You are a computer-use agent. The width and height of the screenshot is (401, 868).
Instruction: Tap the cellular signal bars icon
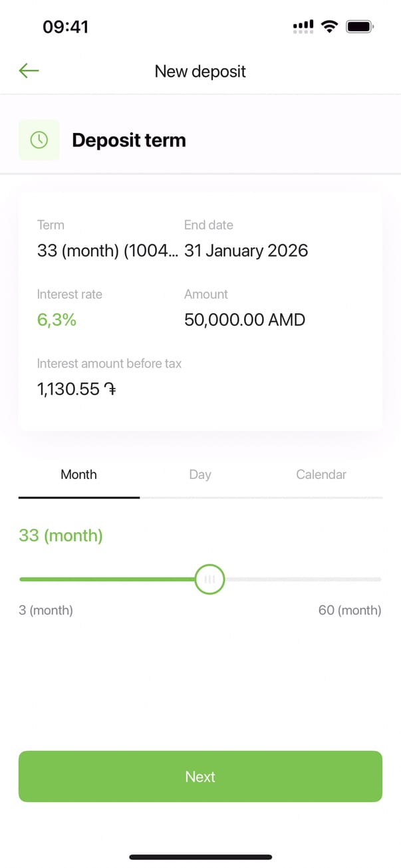[303, 27]
